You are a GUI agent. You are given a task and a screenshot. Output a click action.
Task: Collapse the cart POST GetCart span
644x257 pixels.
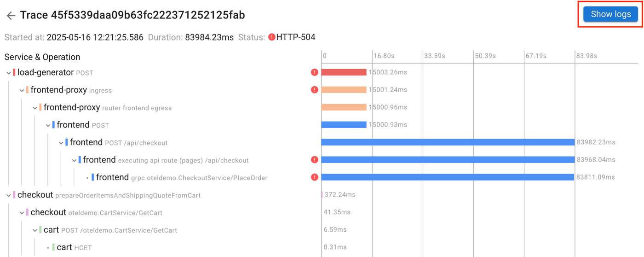pos(35,230)
